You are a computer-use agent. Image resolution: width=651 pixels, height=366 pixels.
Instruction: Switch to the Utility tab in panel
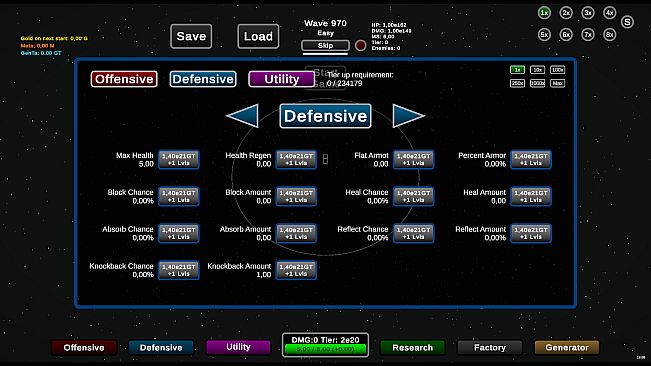tap(281, 79)
